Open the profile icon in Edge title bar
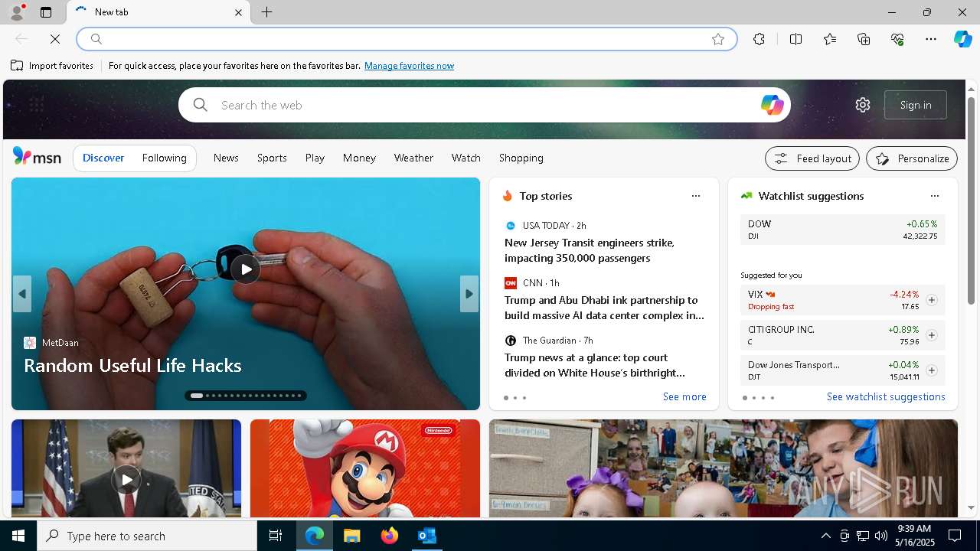Viewport: 980px width, 551px height. click(17, 12)
